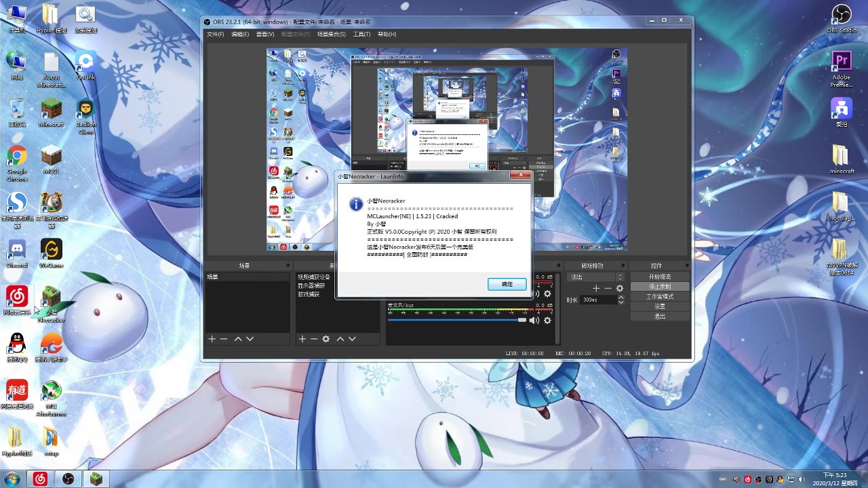Open the .minecraft folder on desktop
The height and width of the screenshot is (488, 868).
[841, 159]
